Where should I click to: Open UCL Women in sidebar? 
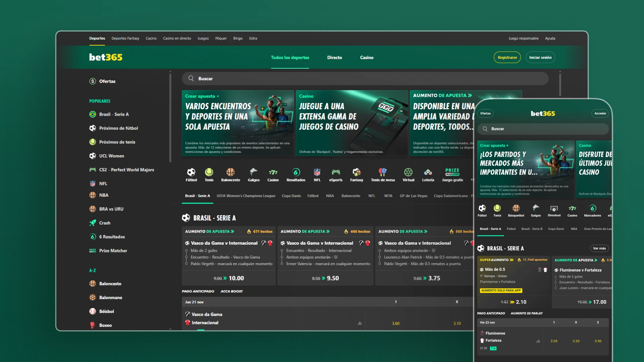pos(111,156)
